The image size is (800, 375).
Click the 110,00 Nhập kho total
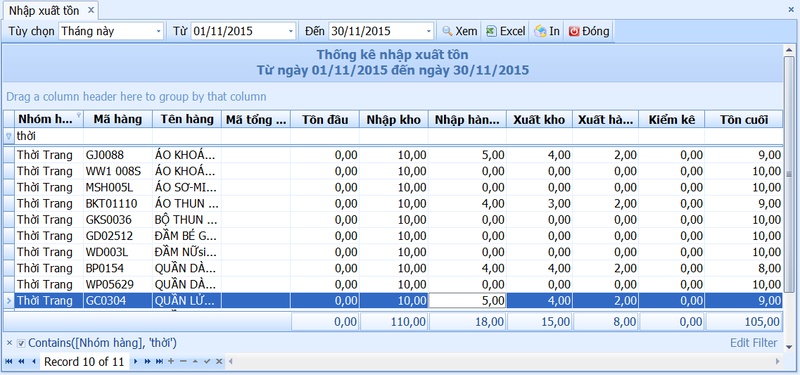[394, 322]
